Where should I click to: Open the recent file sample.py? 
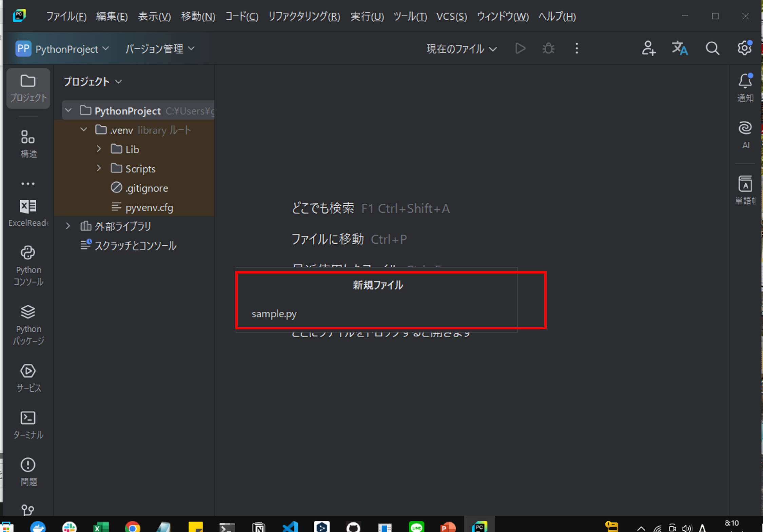point(274,314)
